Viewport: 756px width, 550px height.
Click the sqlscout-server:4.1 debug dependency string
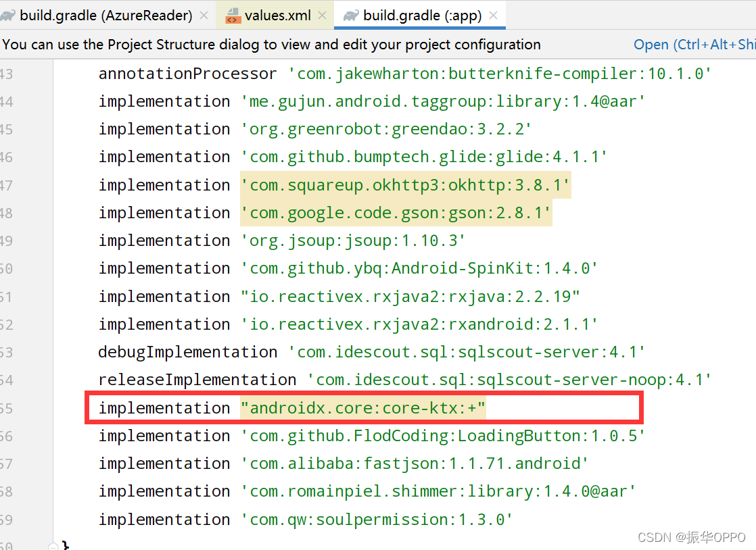[x=466, y=353]
